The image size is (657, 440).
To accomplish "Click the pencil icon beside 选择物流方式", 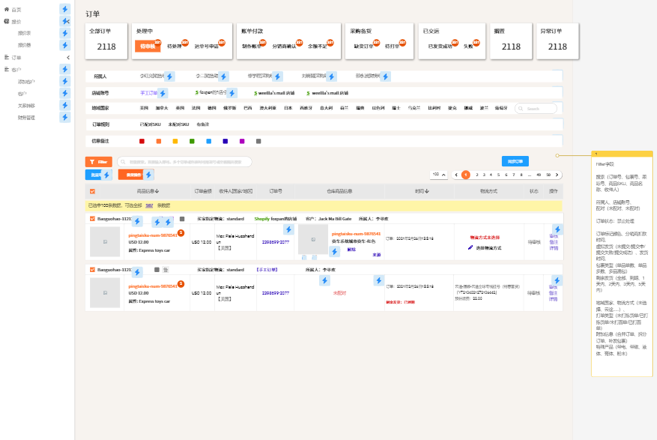I will pos(471,247).
